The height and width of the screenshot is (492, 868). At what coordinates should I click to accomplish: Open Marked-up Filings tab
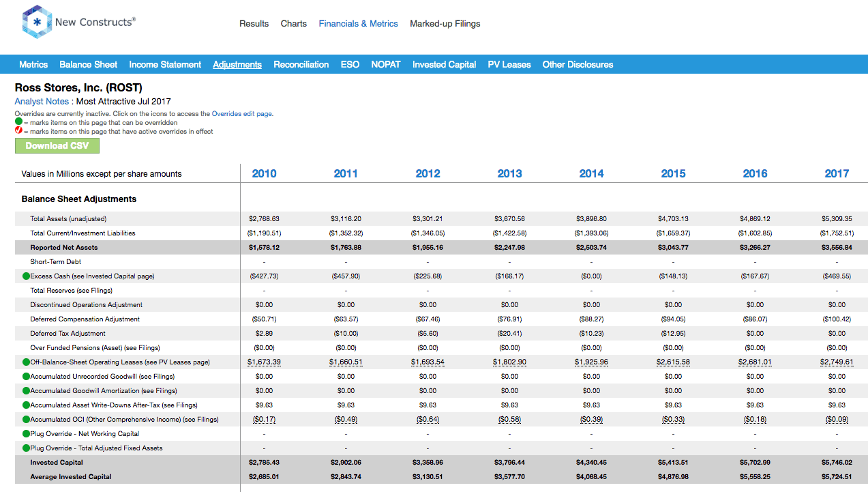pos(445,23)
